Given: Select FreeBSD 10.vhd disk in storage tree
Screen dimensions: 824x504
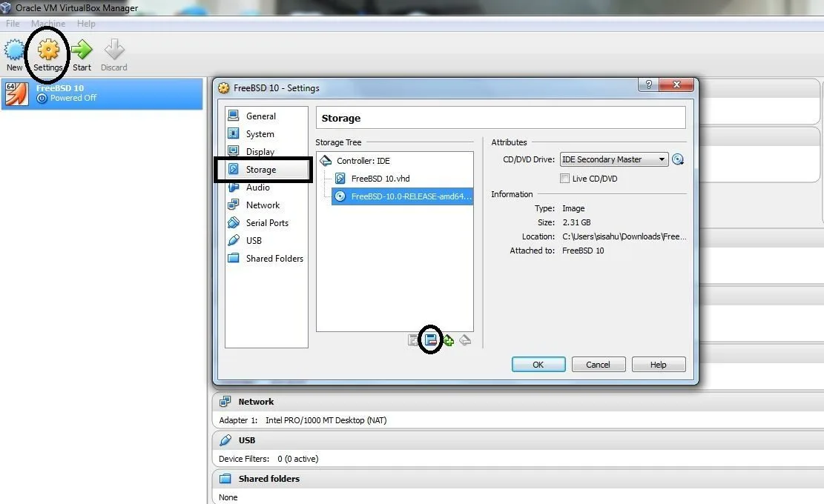Looking at the screenshot, I should [x=380, y=179].
